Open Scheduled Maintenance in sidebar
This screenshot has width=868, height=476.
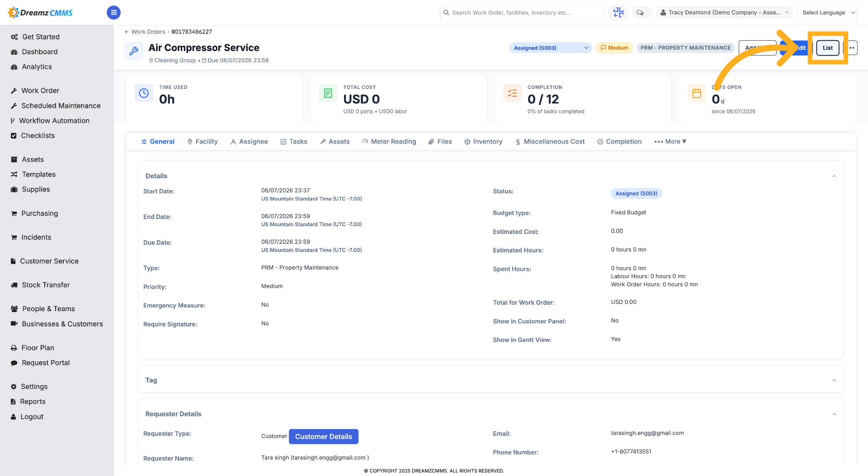pyautogui.click(x=61, y=106)
